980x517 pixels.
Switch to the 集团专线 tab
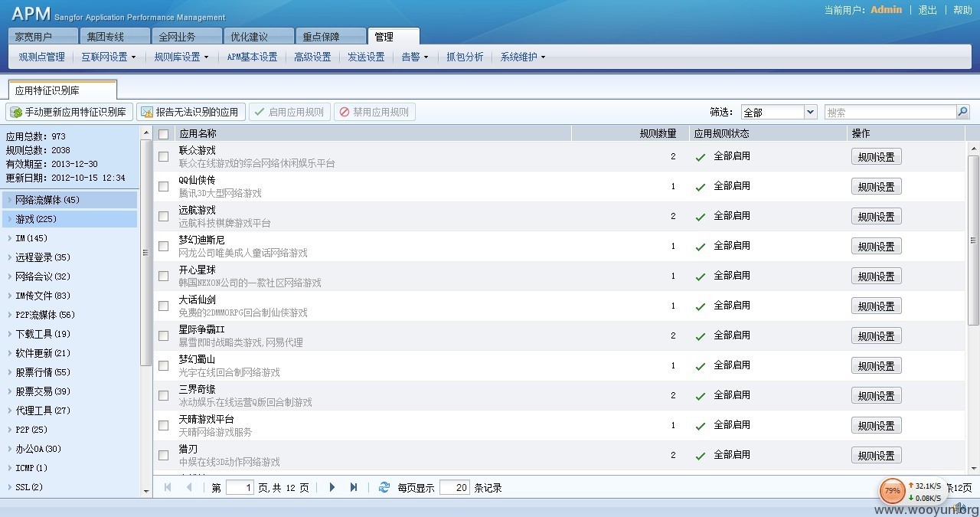coord(115,36)
